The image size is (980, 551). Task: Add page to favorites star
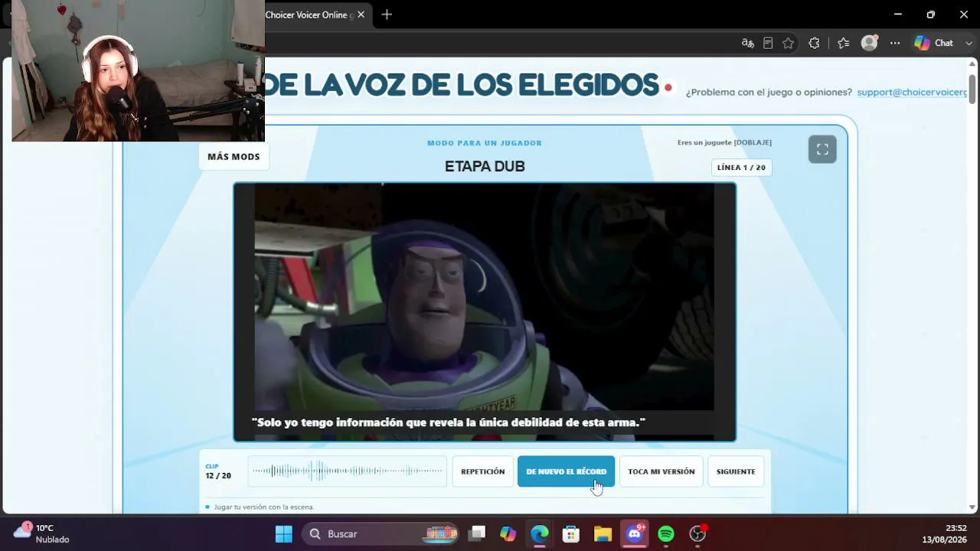[788, 43]
